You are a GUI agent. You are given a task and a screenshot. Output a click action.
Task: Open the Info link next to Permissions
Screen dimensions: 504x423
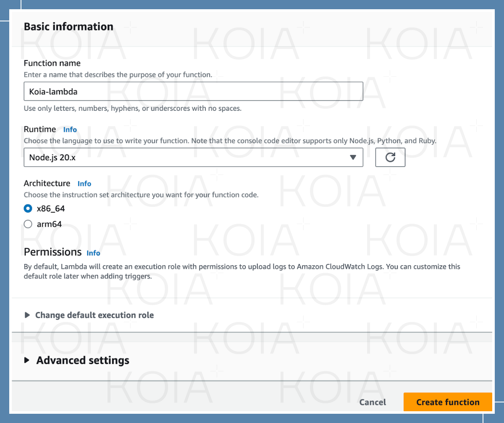pyautogui.click(x=93, y=253)
